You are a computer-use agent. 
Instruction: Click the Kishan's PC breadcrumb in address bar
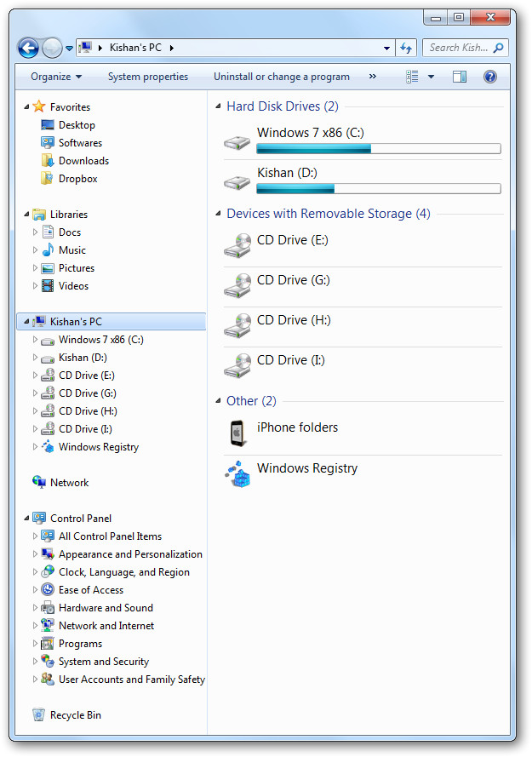[x=135, y=48]
